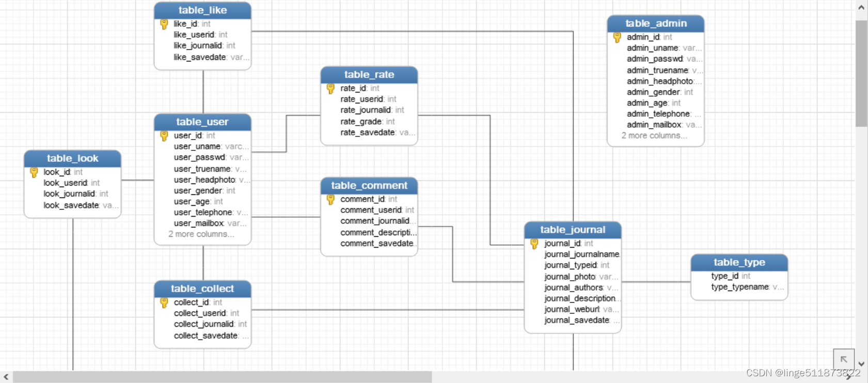Select the rate_userid column
Viewport: 868px width, 383px height.
point(369,99)
